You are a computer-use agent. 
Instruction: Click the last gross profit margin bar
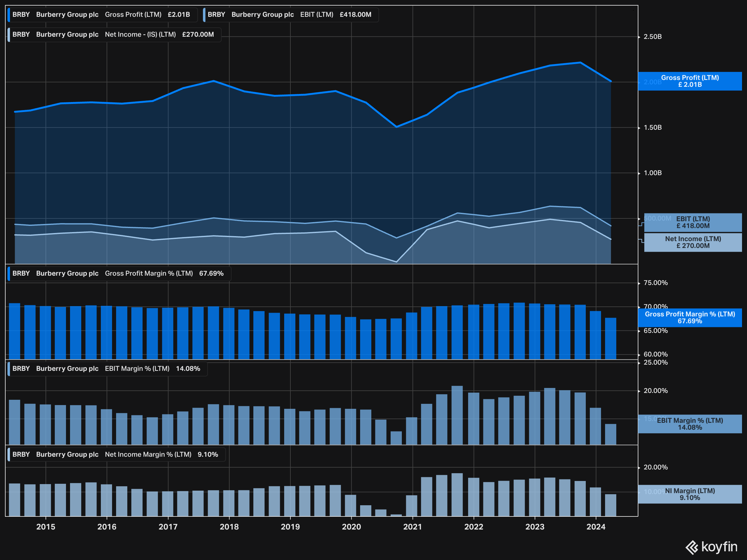point(611,338)
